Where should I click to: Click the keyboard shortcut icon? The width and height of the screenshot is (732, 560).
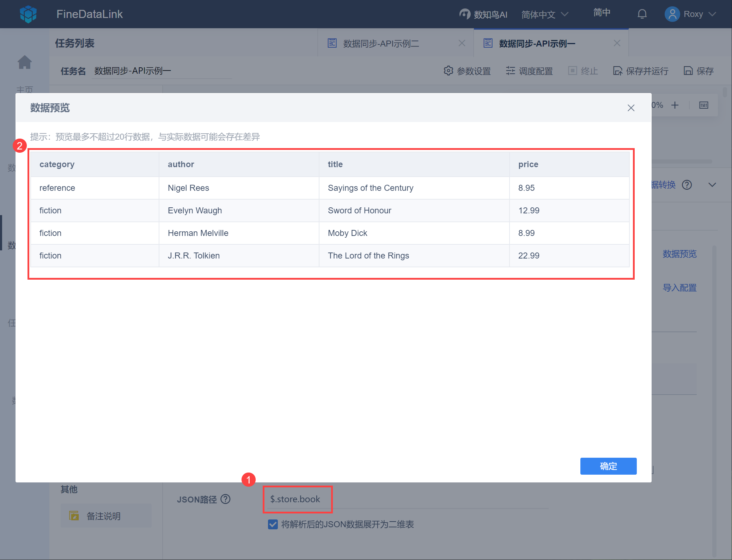(703, 105)
